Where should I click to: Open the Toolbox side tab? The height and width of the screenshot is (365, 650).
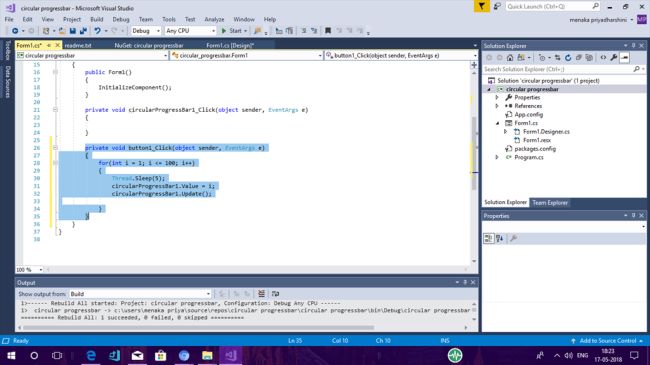point(7,51)
